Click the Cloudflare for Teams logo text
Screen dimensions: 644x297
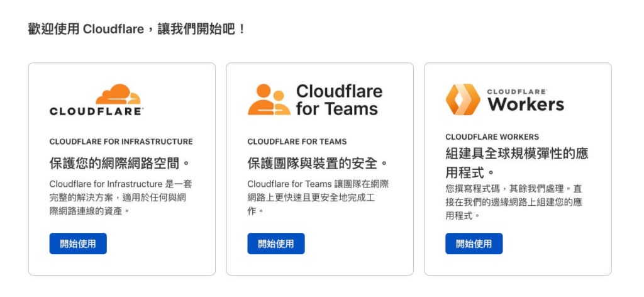click(339, 99)
